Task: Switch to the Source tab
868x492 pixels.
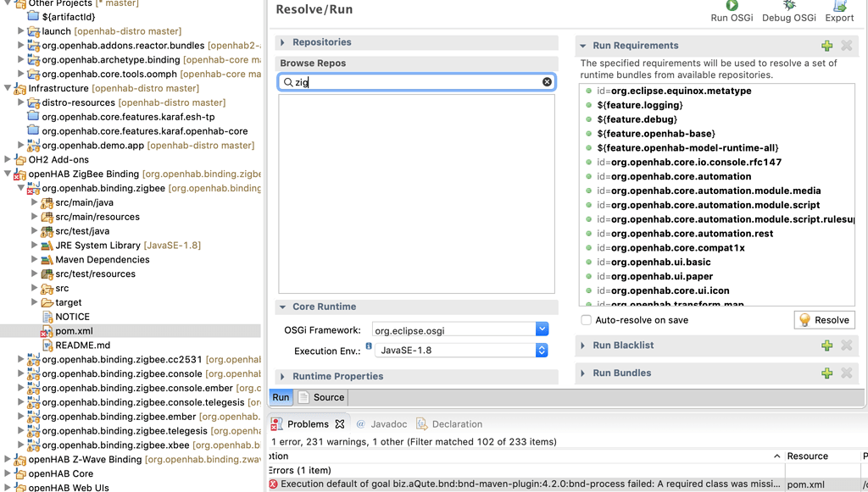Action: tap(321, 397)
